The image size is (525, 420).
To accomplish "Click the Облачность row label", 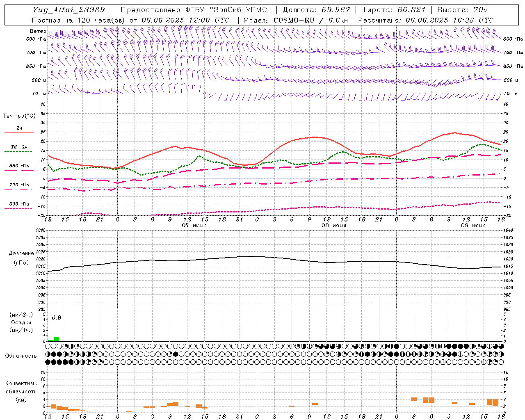I will [x=21, y=356].
